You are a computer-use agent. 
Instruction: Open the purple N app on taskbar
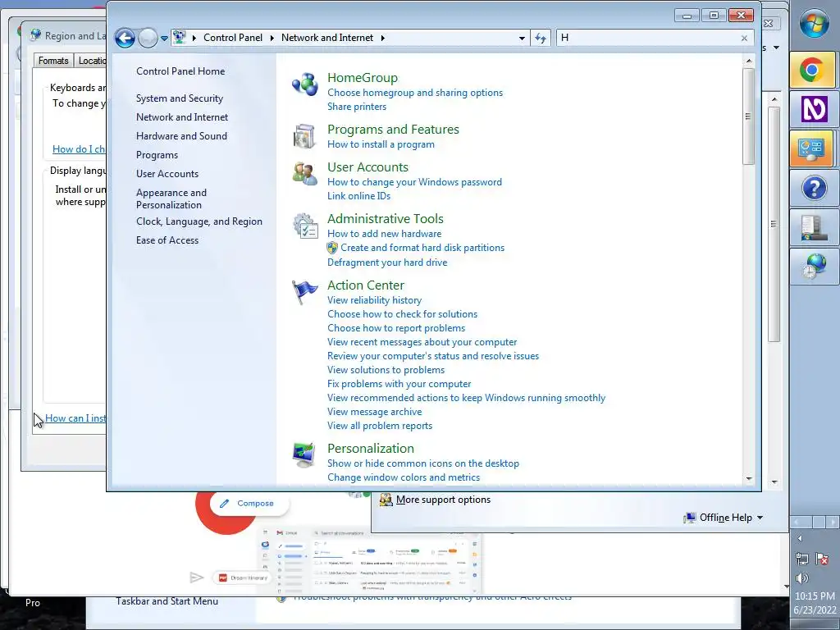click(x=814, y=109)
